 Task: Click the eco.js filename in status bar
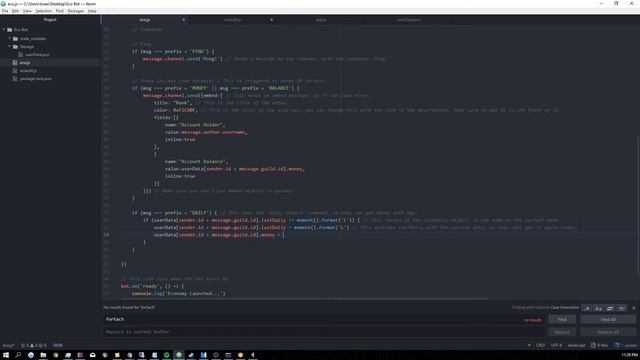pyautogui.click(x=8, y=345)
